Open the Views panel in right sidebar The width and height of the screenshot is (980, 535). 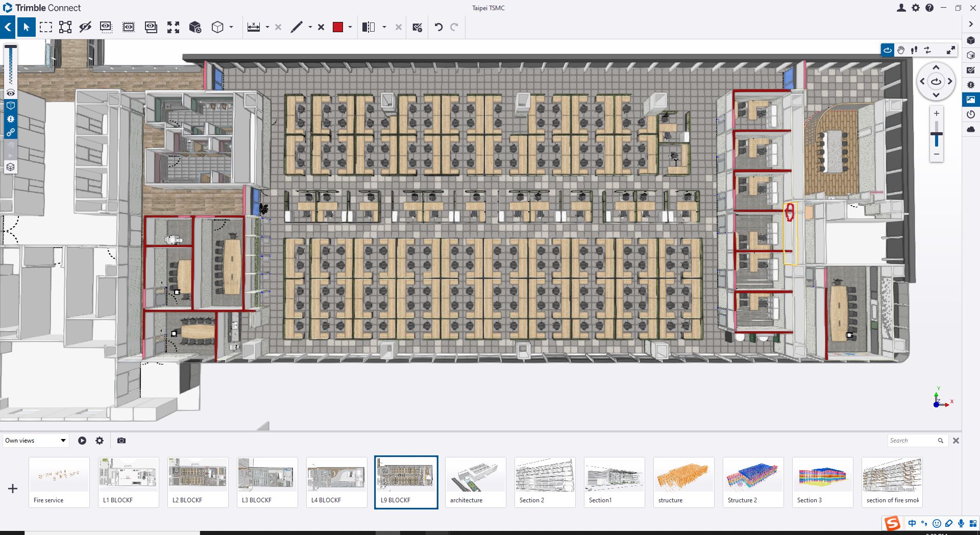(971, 100)
